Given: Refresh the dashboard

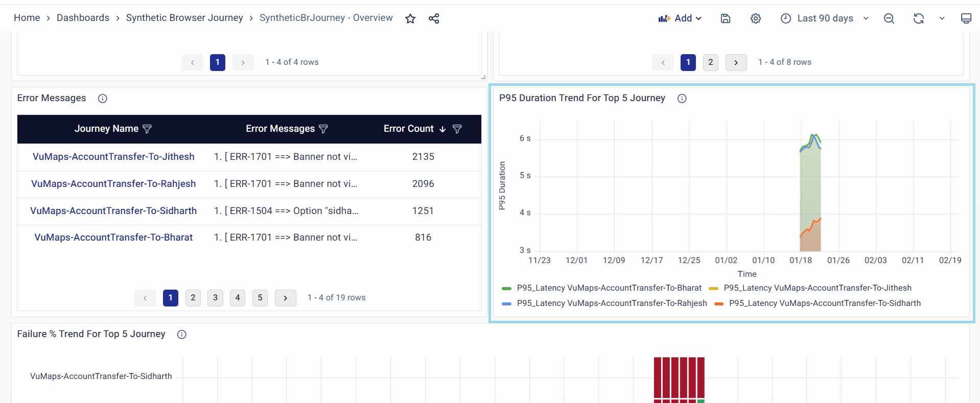Looking at the screenshot, I should click(918, 19).
